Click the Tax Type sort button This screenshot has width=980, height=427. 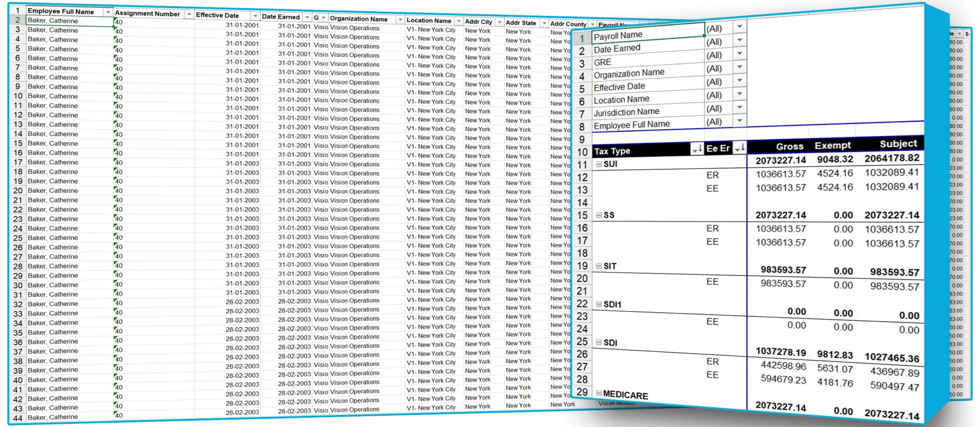pos(697,150)
